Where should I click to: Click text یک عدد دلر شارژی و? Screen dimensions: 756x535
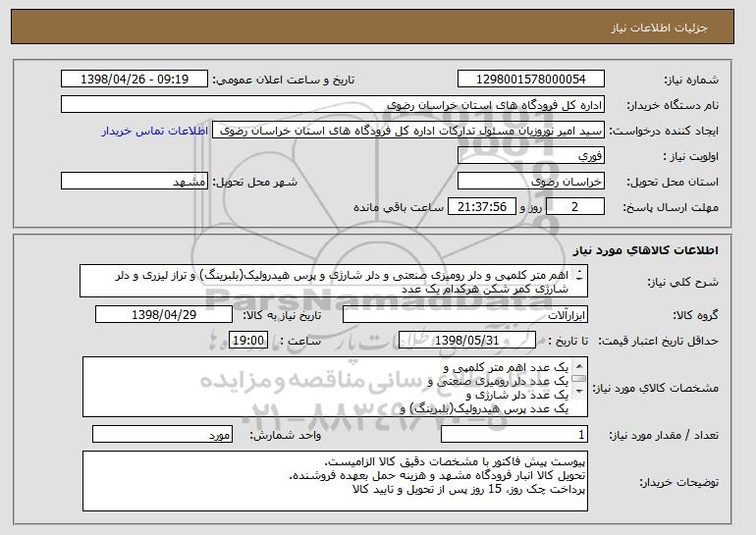pos(516,396)
